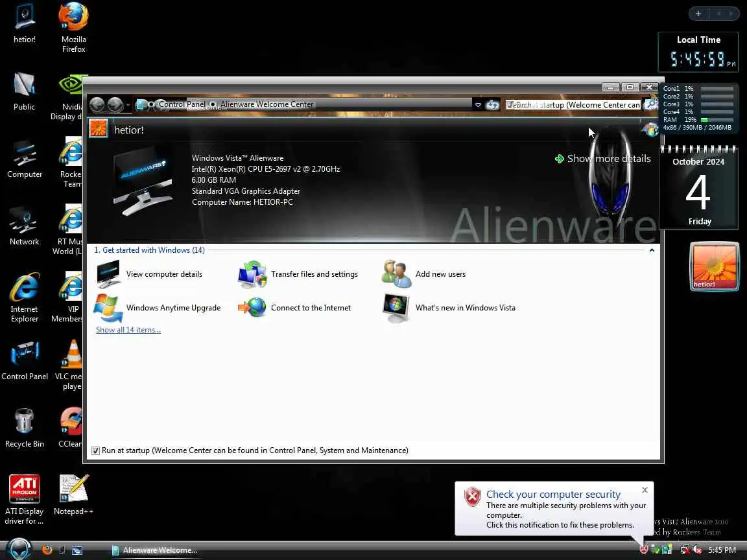The height and width of the screenshot is (560, 747).
Task: Click View computer details icon
Action: [x=108, y=274]
